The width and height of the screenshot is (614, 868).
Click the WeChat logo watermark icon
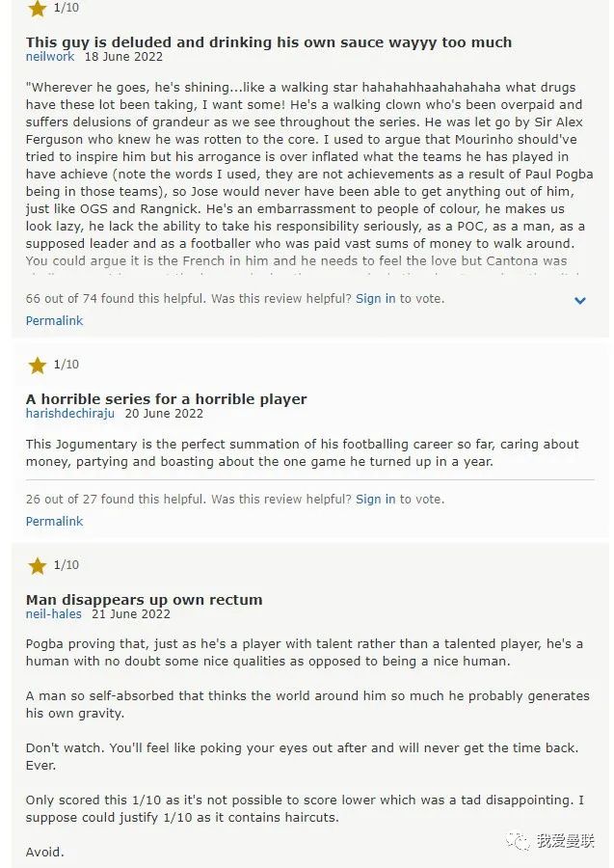coord(520,840)
